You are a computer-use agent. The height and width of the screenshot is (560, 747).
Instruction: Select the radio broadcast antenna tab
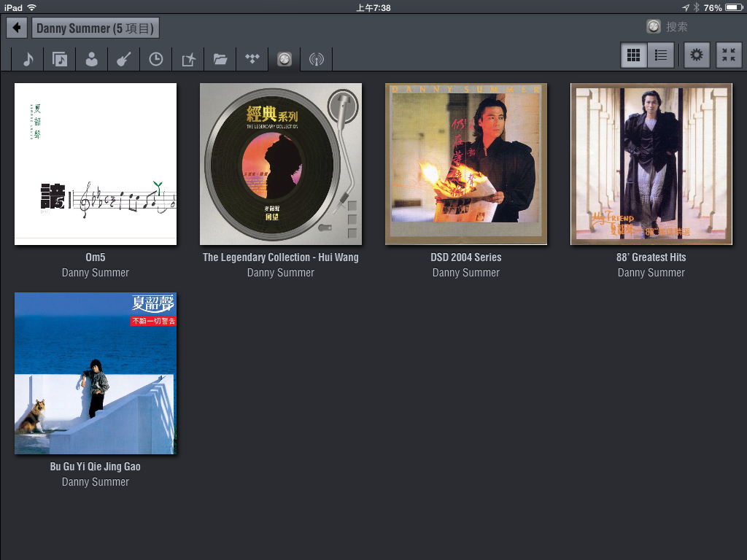point(316,59)
